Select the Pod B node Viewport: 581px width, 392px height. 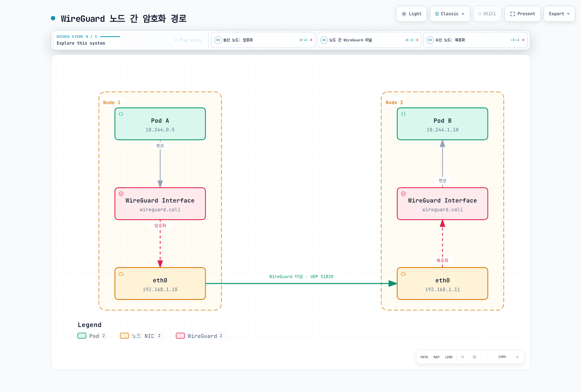442,124
